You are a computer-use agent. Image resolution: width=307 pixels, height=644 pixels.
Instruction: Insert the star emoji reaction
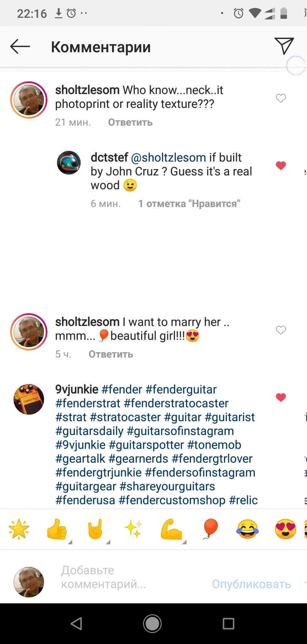click(x=19, y=529)
